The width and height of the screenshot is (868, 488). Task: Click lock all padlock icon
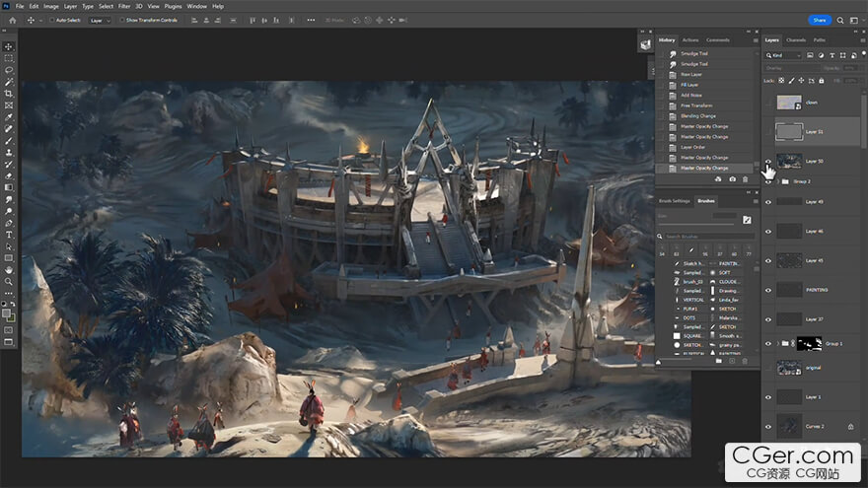822,81
